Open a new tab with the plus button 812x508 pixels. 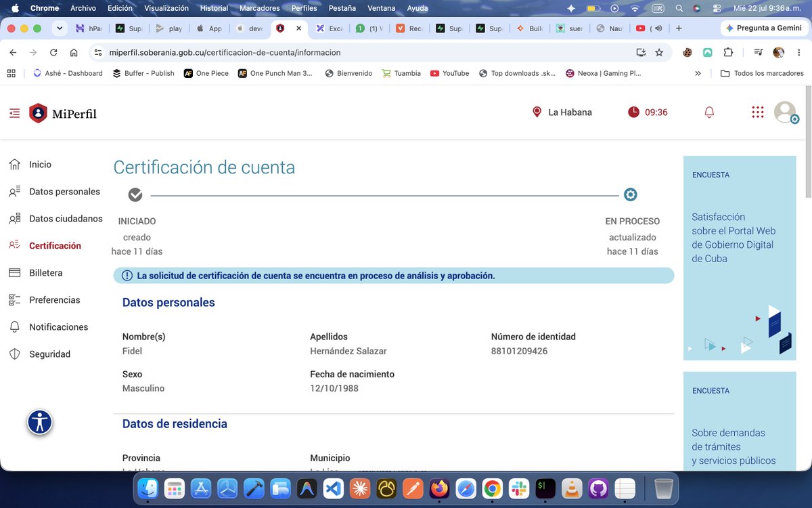tap(679, 28)
